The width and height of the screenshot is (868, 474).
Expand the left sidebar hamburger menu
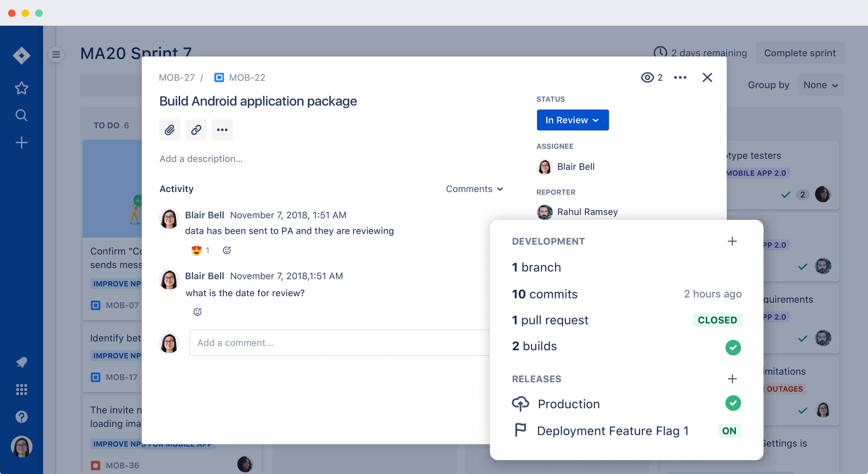coord(56,55)
